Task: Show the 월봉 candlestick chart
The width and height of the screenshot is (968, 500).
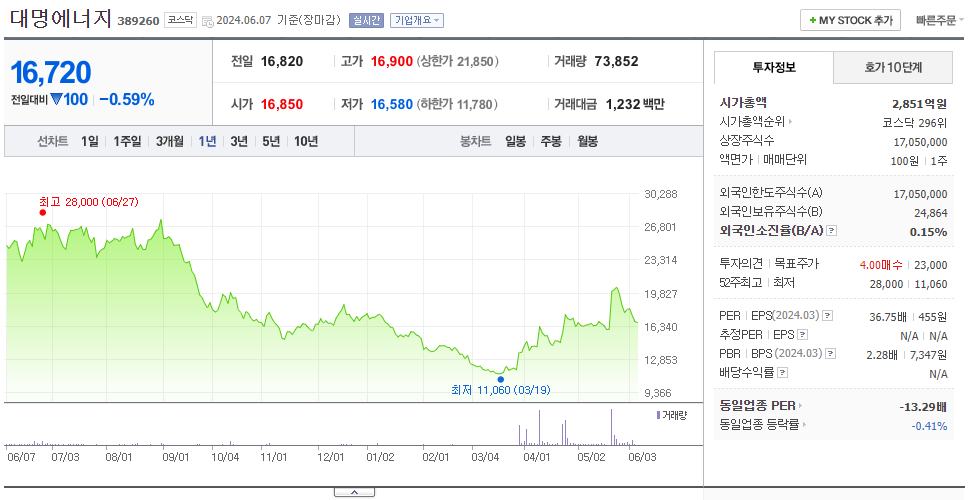Action: point(588,141)
